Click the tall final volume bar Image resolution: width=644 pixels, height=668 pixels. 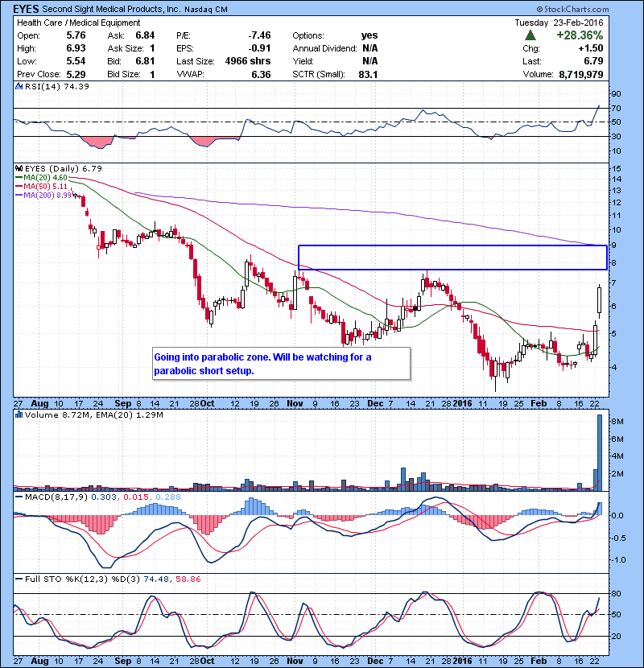pyautogui.click(x=600, y=453)
